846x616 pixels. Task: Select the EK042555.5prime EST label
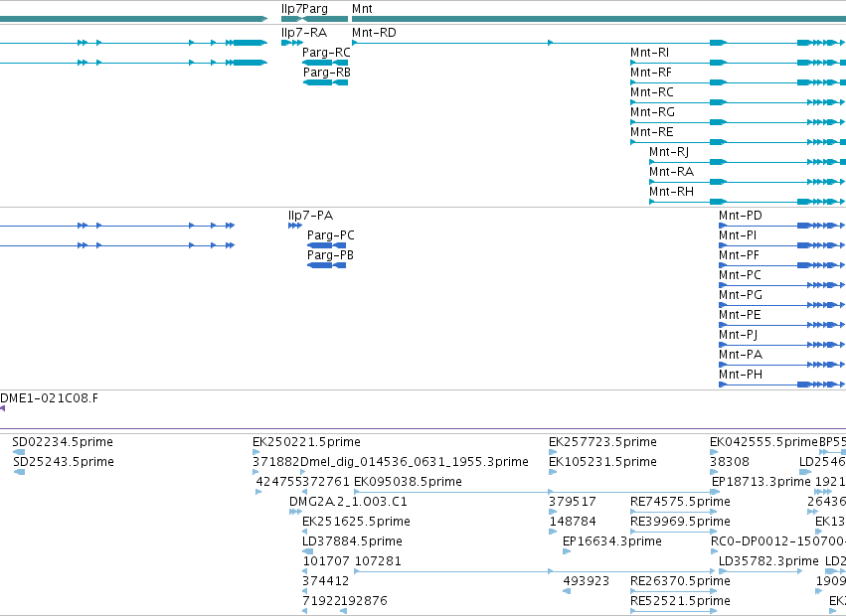coord(764,442)
